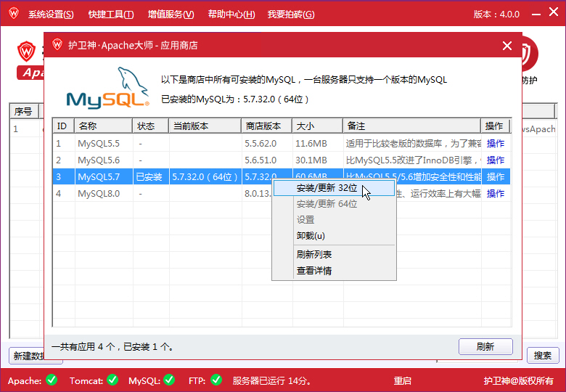
Task: Click the green FTP status check icon
Action: click(x=216, y=380)
